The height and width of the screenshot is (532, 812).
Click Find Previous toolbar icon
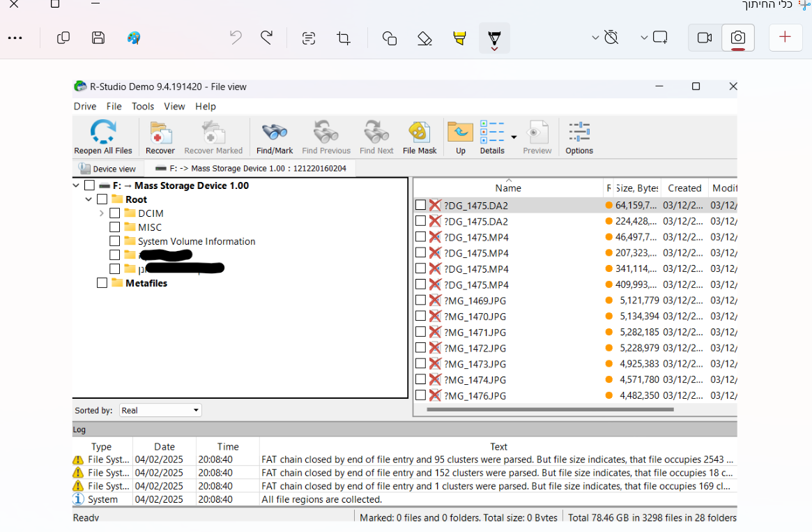pos(326,137)
